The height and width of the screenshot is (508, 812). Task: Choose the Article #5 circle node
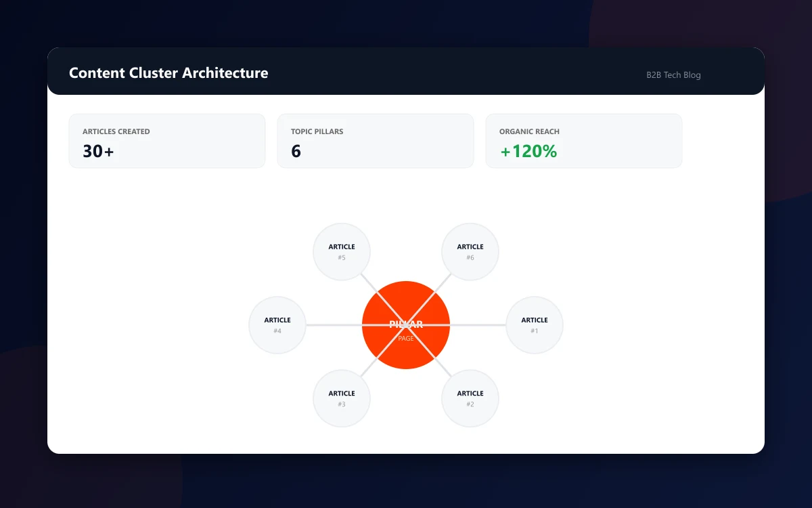click(342, 252)
